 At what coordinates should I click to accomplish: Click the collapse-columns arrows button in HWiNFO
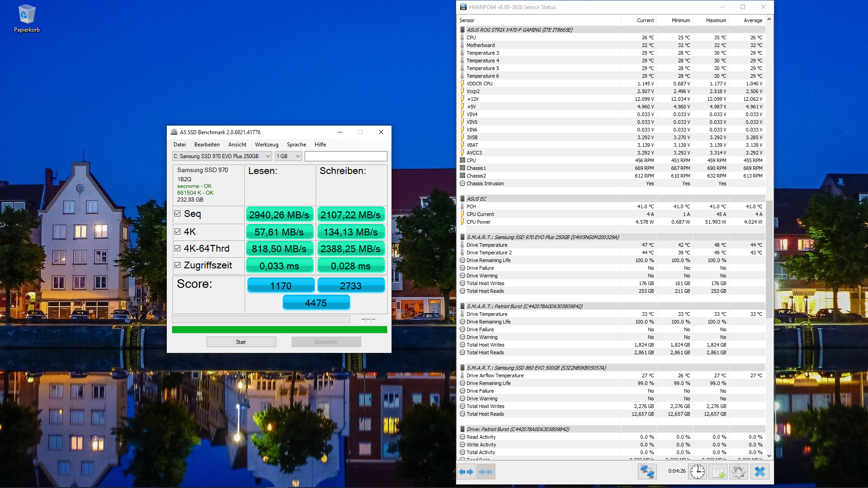[x=486, y=472]
